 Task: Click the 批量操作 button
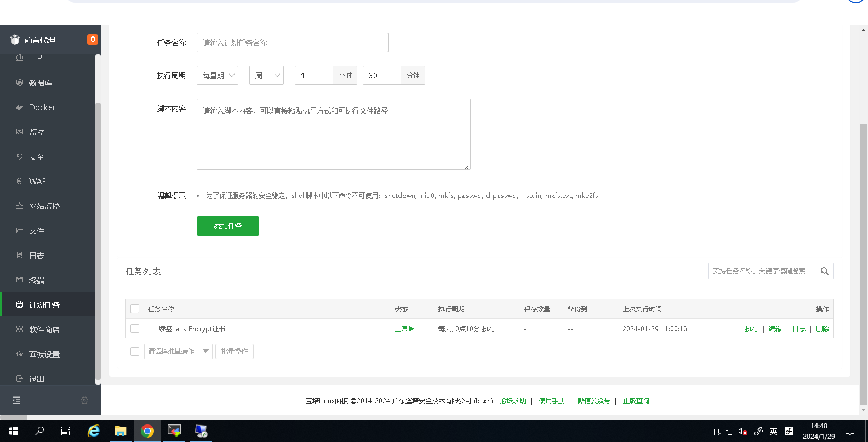pos(235,351)
